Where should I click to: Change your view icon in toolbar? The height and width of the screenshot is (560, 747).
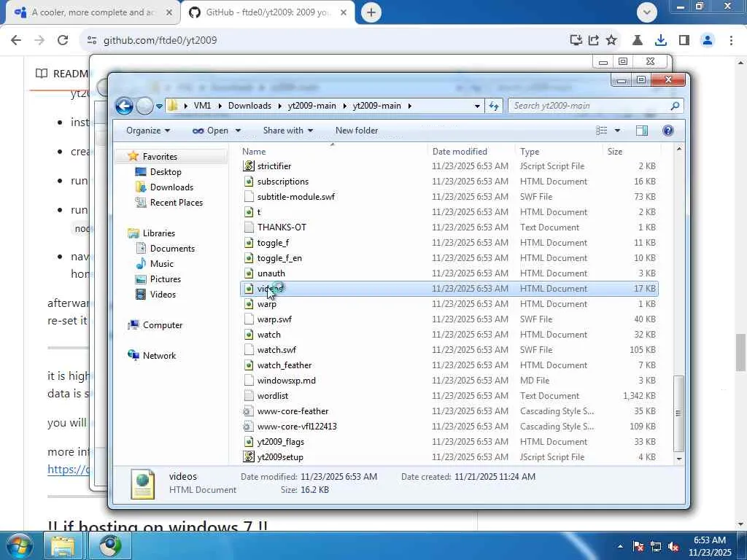602,131
